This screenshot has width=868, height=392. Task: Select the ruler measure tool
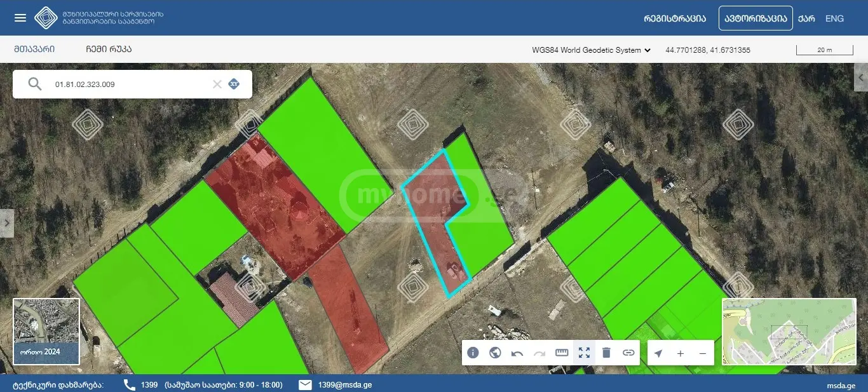pos(562,353)
